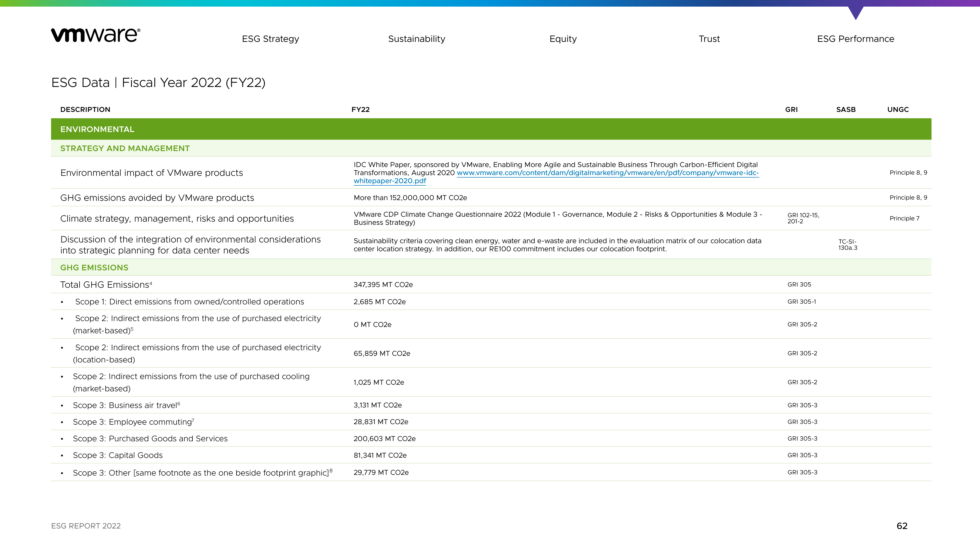Click the '2,685 MT CO2e' value
This screenshot has height=551, width=980.
pyautogui.click(x=380, y=302)
